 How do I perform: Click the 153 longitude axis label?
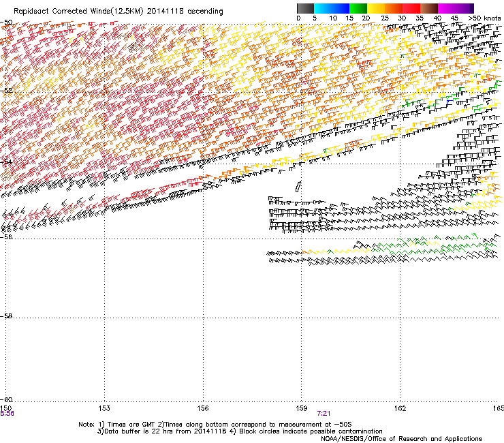point(104,408)
